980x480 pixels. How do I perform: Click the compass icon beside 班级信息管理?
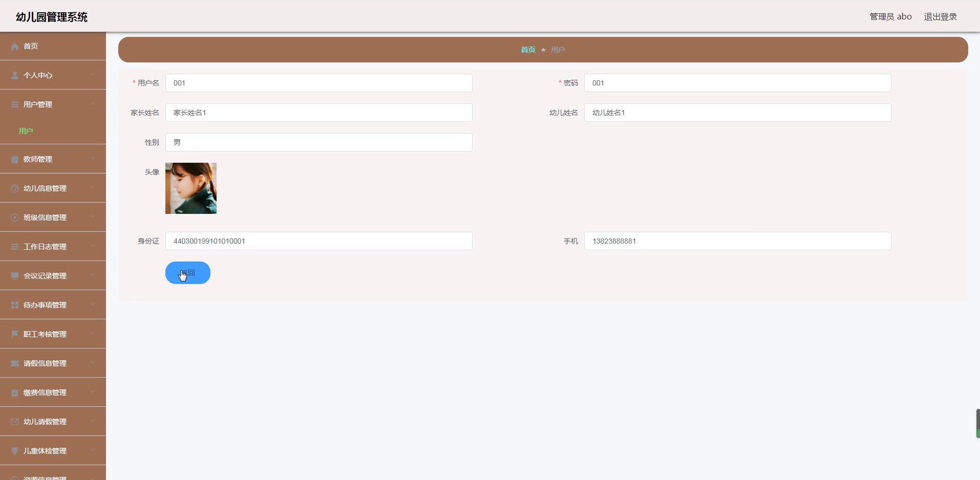tap(15, 218)
